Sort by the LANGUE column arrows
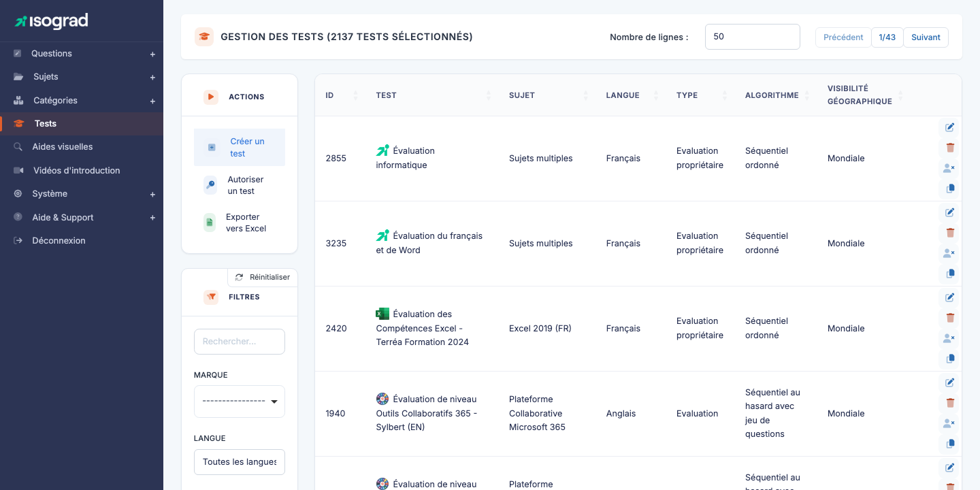 coord(656,95)
